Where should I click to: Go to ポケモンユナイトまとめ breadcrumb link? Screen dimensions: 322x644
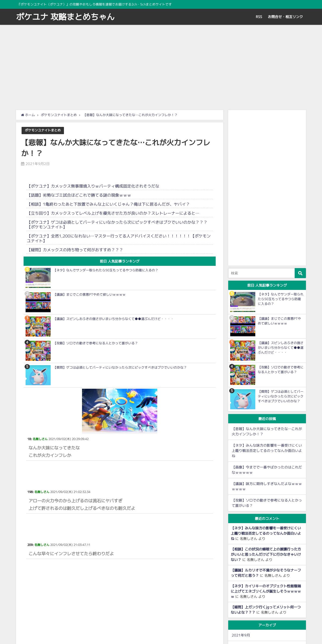pyautogui.click(x=59, y=115)
